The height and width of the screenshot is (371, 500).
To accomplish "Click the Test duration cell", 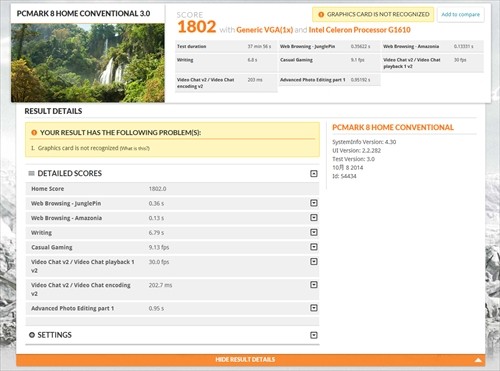I will point(226,46).
